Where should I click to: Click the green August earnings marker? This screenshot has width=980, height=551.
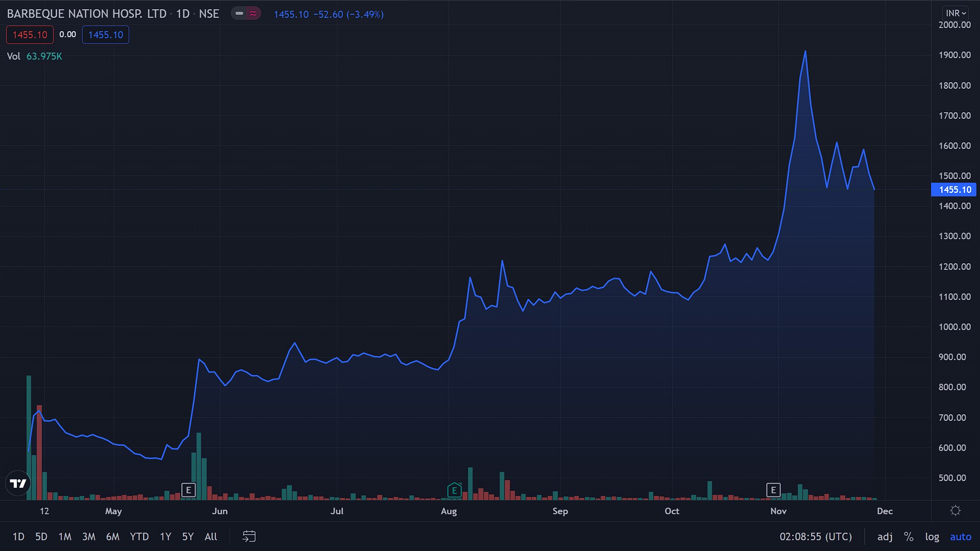pyautogui.click(x=454, y=490)
